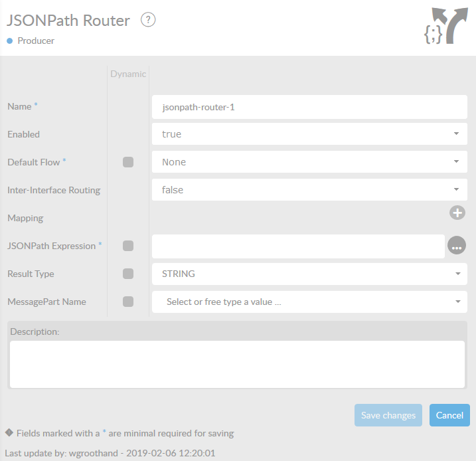Screen dimensions: 476x461
Task: Open JSONPath Expression editor ellipsis button
Action: coord(457,246)
